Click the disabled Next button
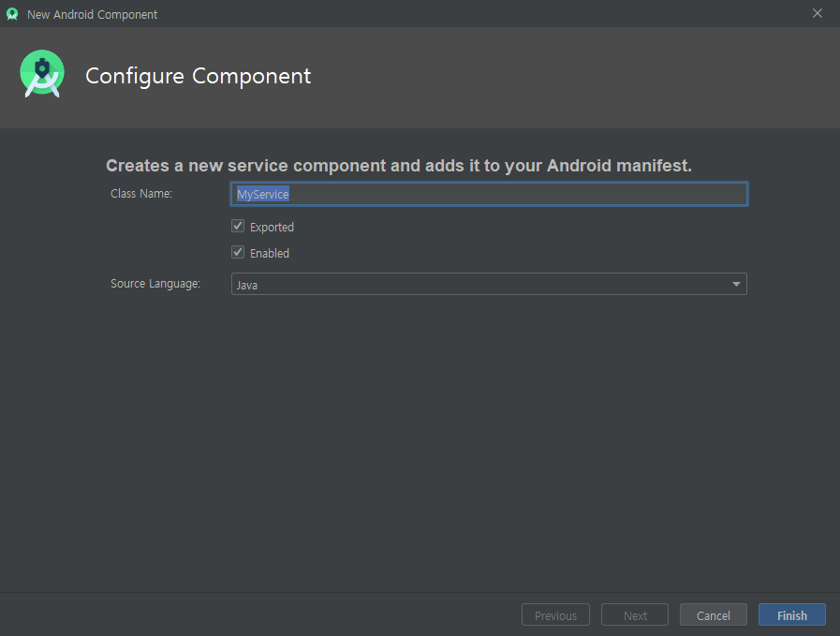Viewport: 840px width, 636px height. [635, 615]
